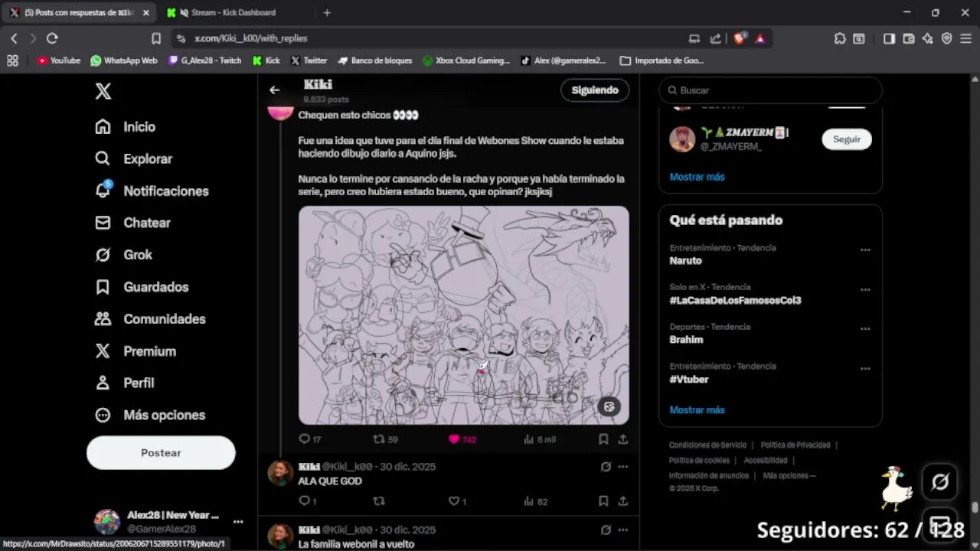Open Notificaciones from the sidebar
The image size is (980, 551).
pos(165,191)
